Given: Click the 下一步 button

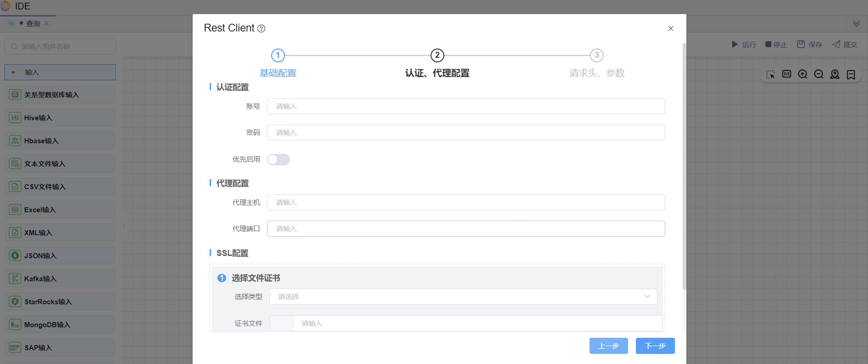Looking at the screenshot, I should [x=655, y=346].
